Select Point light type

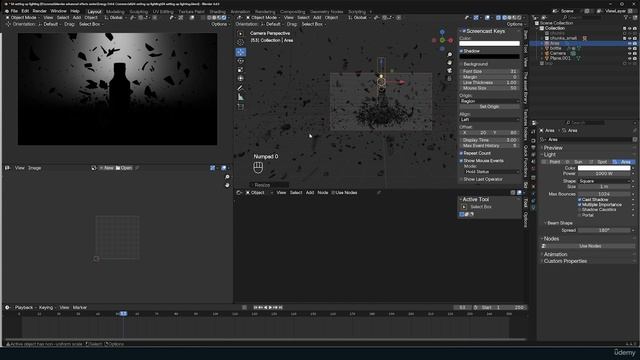pyautogui.click(x=552, y=162)
